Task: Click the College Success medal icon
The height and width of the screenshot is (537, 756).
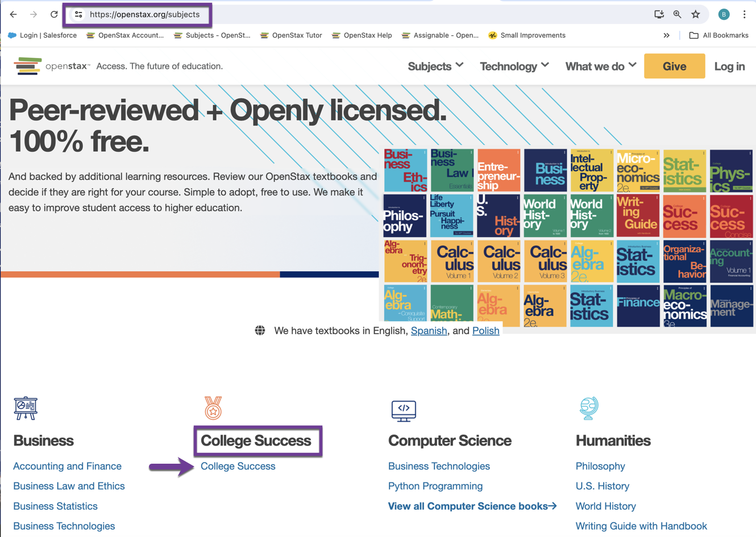Action: [x=213, y=408]
